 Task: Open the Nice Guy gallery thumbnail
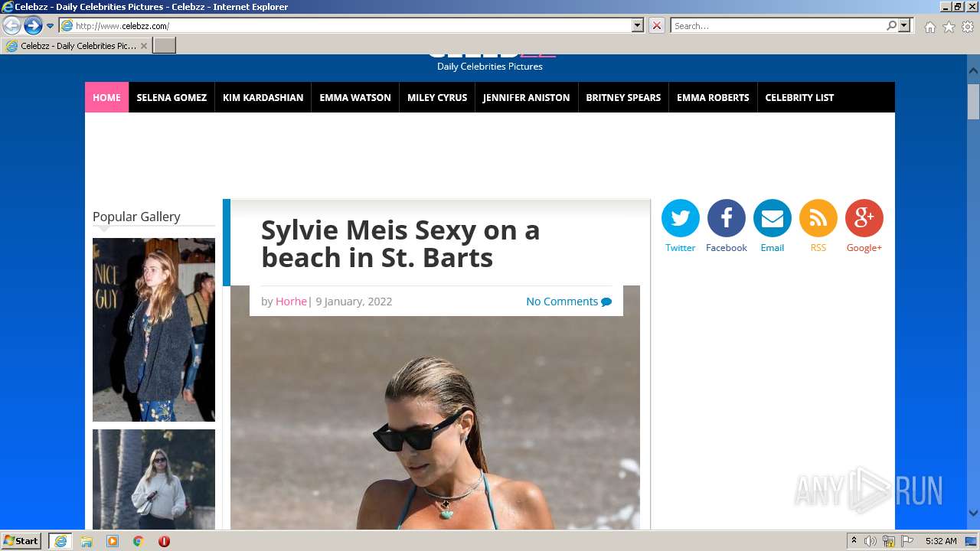pos(154,330)
